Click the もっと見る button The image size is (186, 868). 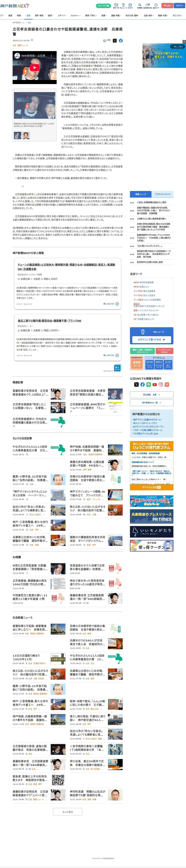point(68,812)
